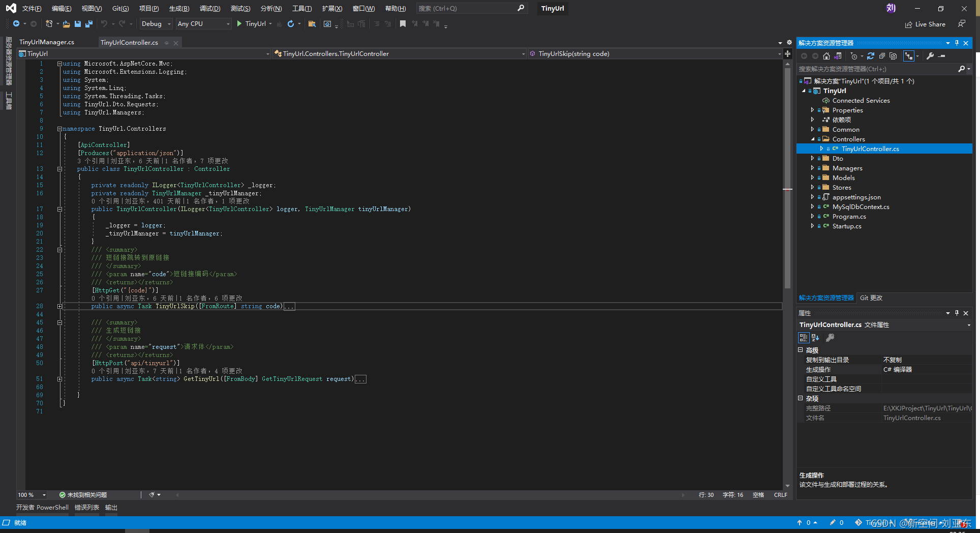
Task: Unpin the Solution Explorer panel
Action: [956, 43]
